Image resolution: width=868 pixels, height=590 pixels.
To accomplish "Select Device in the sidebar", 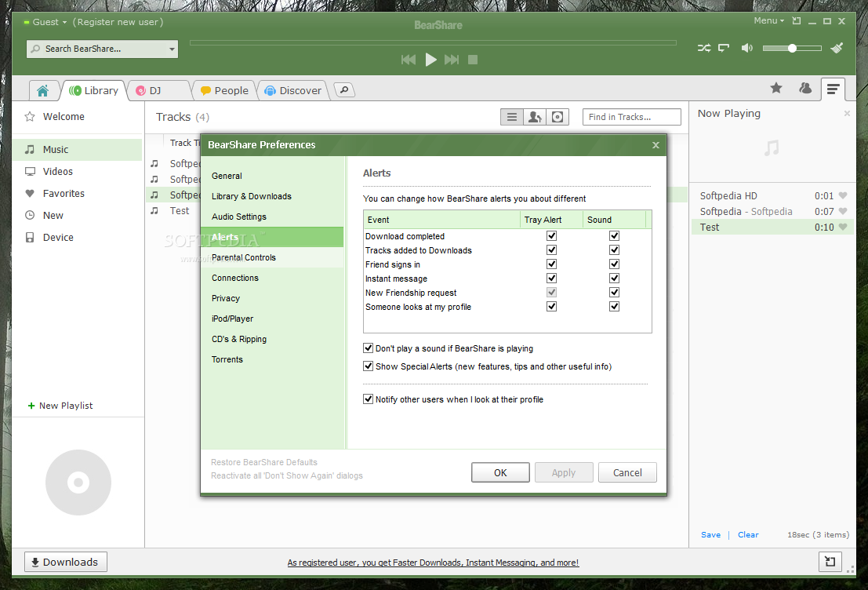I will pos(78,237).
